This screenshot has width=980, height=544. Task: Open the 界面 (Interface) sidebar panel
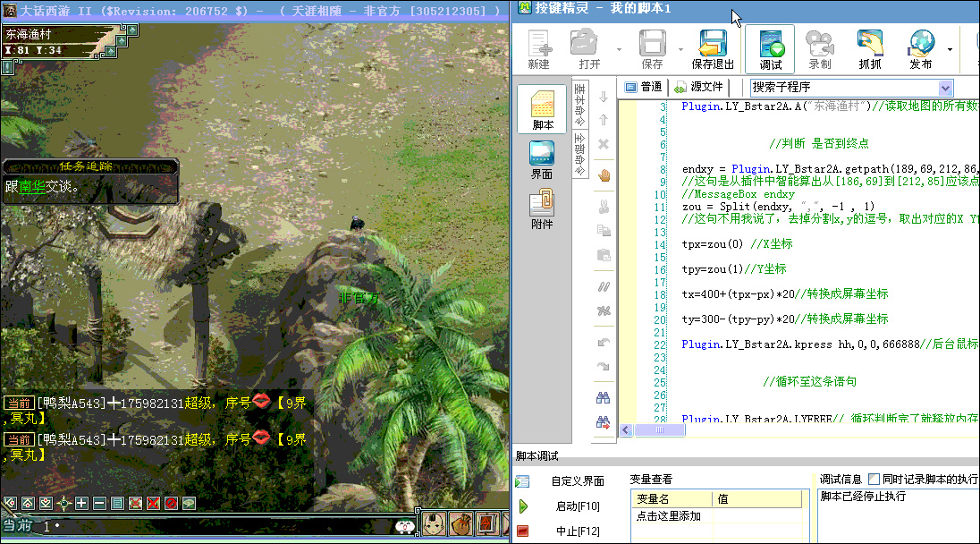[542, 160]
